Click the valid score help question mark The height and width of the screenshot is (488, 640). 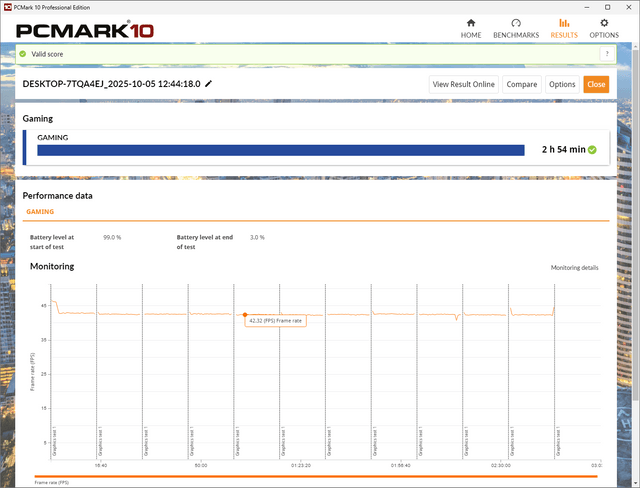tap(607, 54)
